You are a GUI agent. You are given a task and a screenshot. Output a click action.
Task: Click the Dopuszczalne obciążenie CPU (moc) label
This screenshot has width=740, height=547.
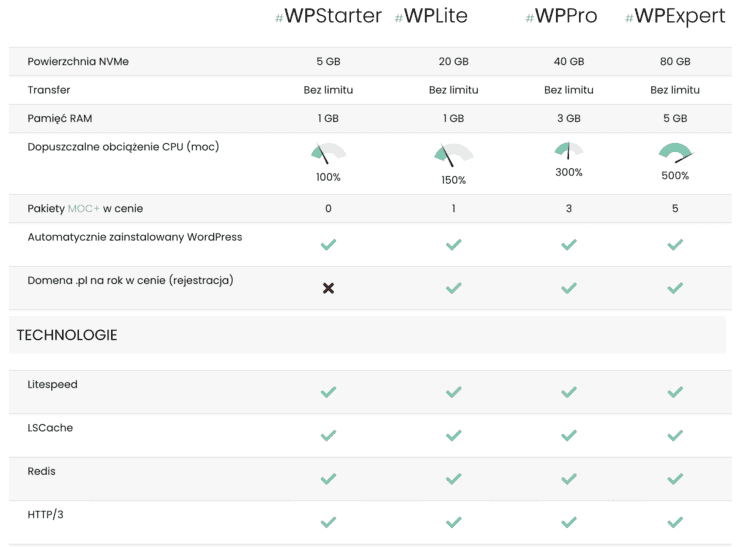(x=123, y=147)
